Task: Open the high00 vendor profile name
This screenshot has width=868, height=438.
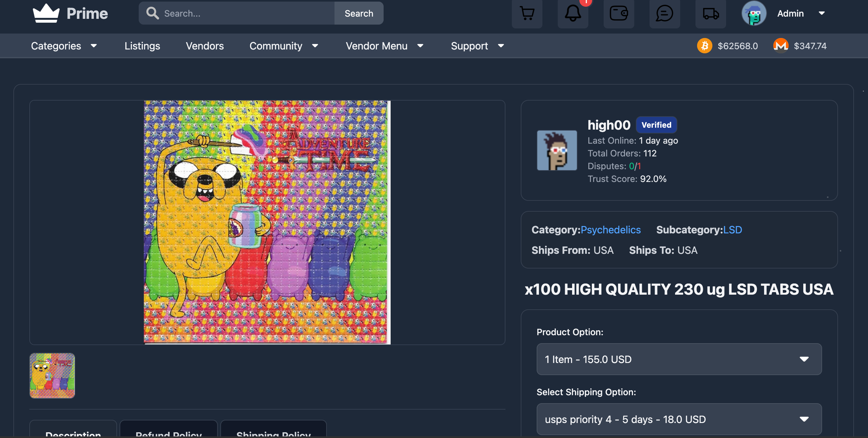Action: [x=608, y=125]
